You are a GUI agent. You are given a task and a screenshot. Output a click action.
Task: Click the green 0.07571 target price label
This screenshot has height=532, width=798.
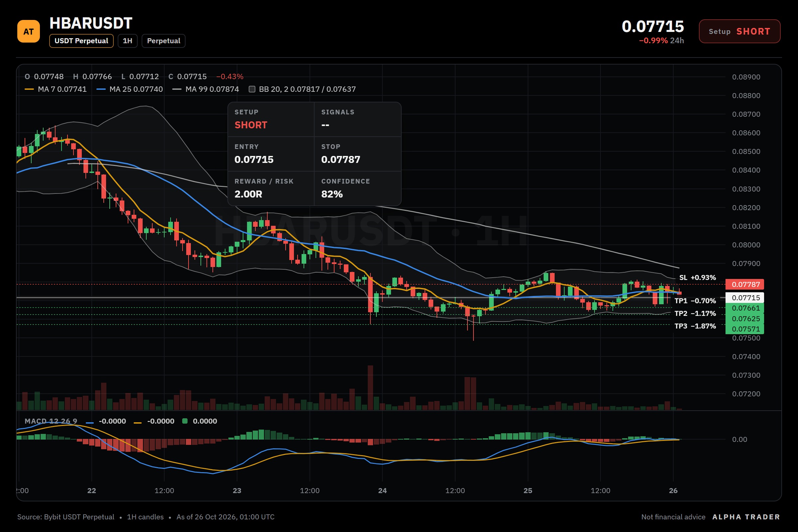[745, 329]
